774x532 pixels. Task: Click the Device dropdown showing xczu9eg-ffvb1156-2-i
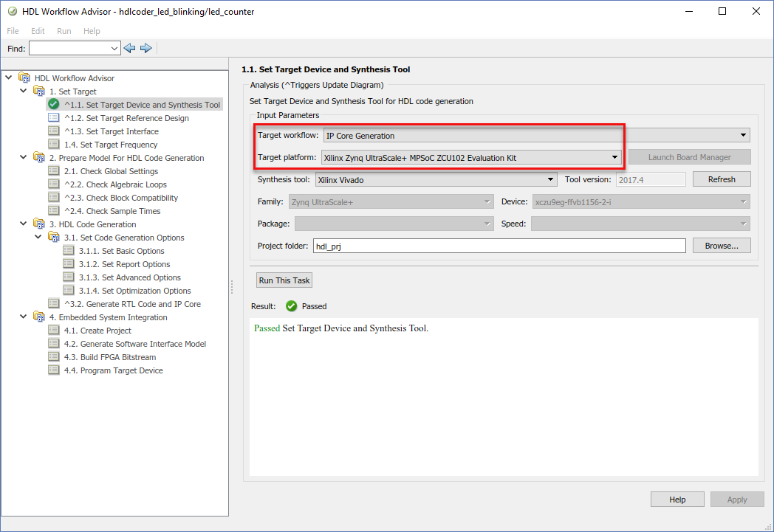pyautogui.click(x=641, y=201)
